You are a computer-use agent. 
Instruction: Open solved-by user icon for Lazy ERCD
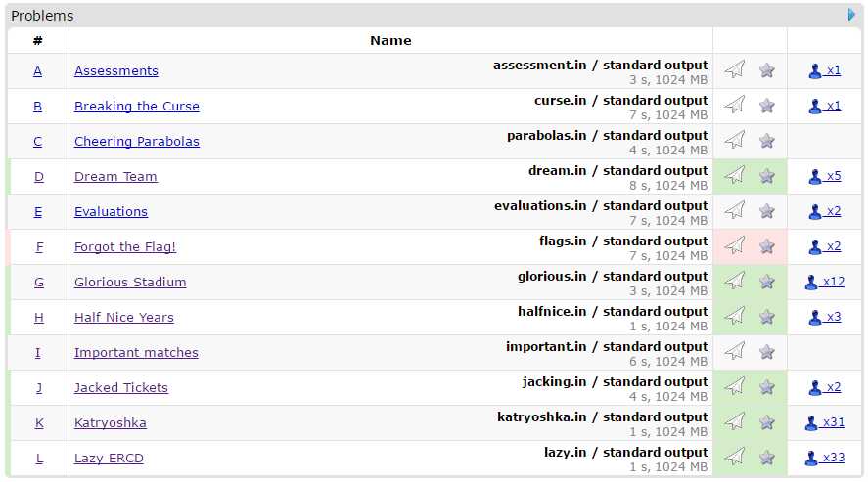[x=812, y=458]
